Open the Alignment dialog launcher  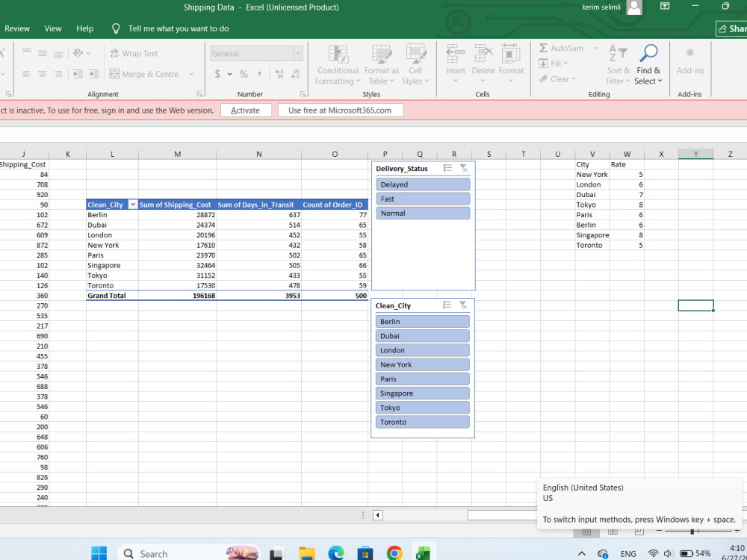(x=199, y=94)
